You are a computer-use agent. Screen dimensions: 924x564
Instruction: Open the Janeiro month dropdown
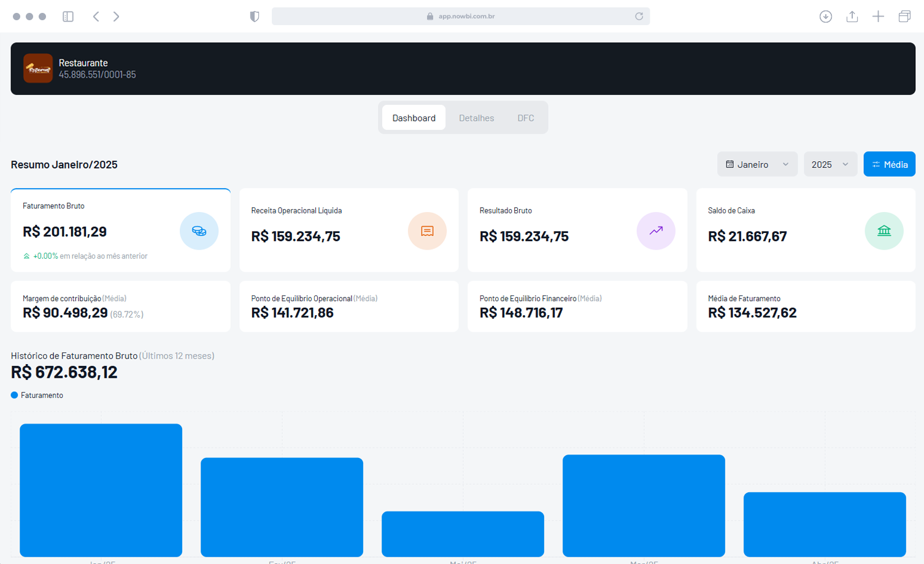click(x=757, y=164)
